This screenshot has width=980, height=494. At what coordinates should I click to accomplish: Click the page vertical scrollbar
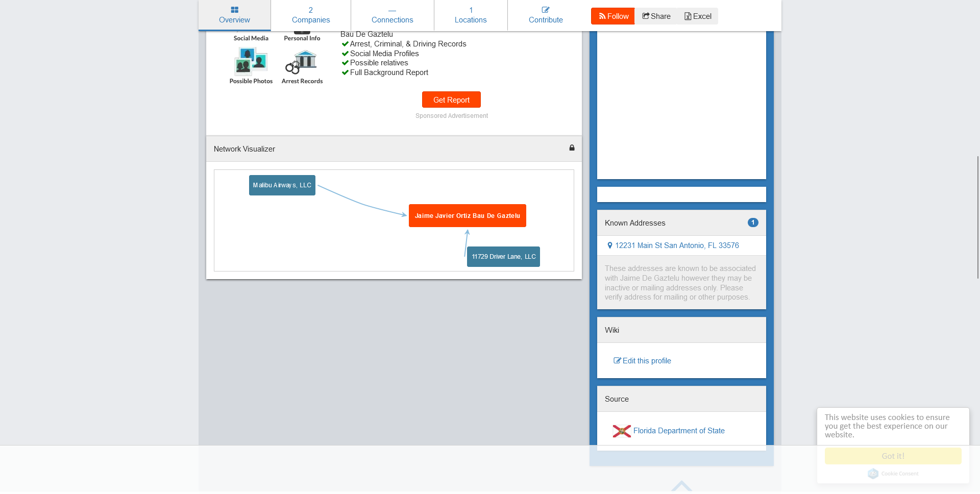[x=978, y=217]
